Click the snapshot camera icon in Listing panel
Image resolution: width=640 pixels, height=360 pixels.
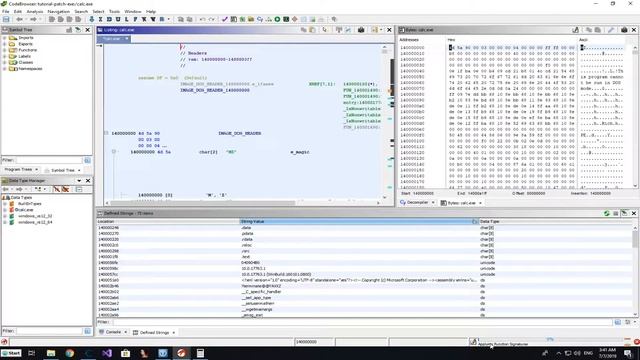(x=361, y=30)
